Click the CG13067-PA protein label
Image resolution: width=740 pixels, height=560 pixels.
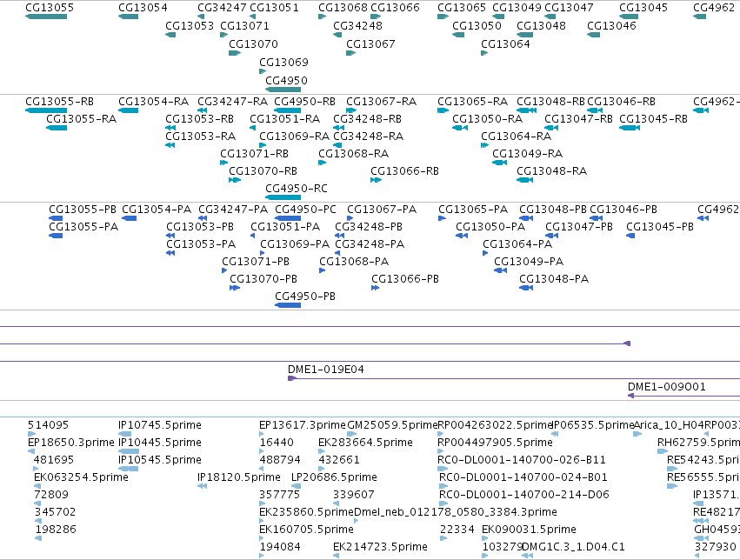382,210
